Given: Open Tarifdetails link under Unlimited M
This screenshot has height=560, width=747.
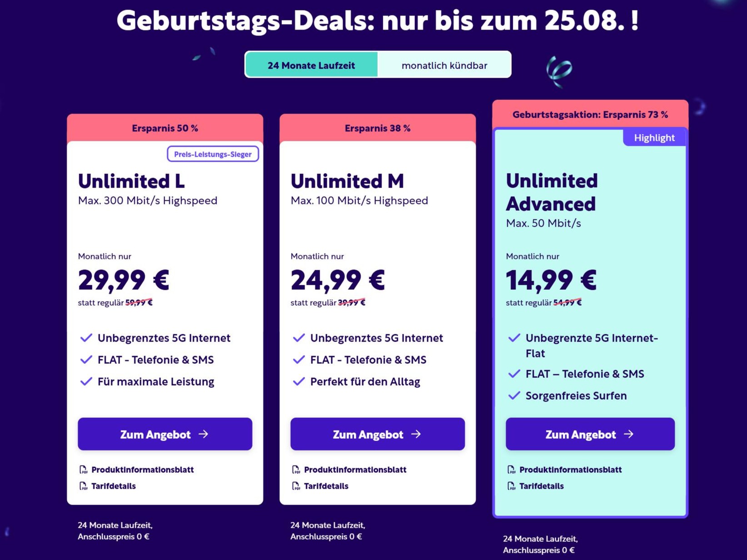Looking at the screenshot, I should coord(326,486).
